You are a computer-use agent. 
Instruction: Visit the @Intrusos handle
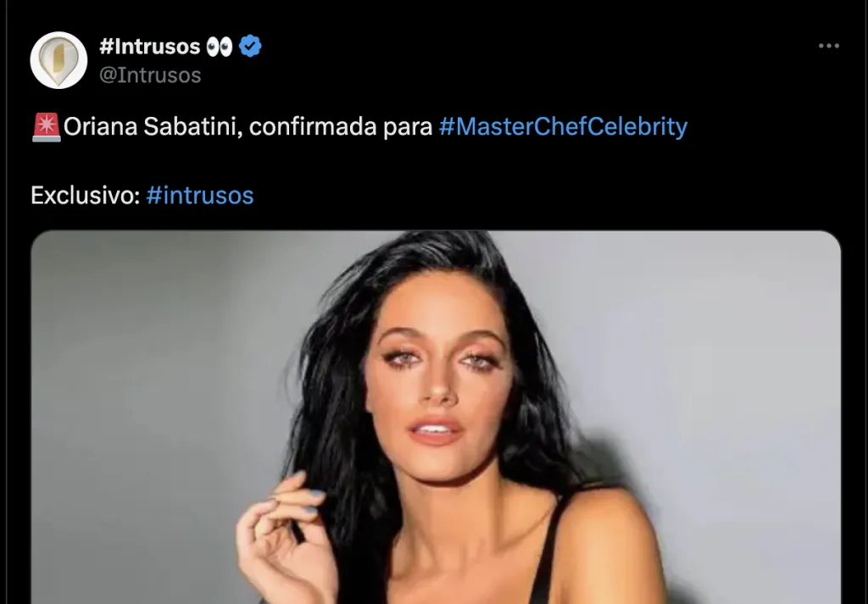click(x=150, y=75)
